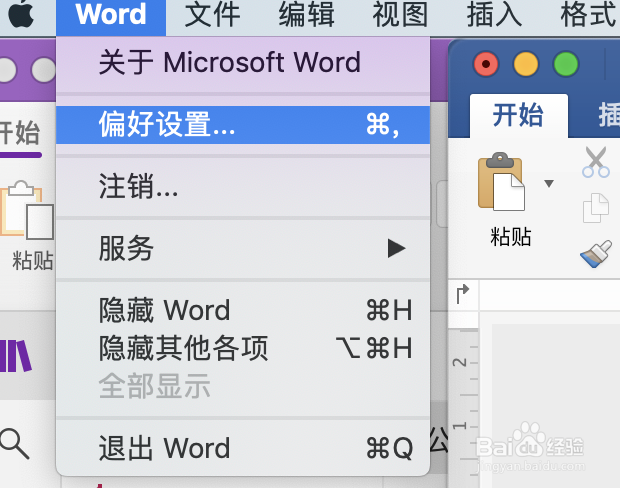Open the 文件 menu

coord(212,15)
